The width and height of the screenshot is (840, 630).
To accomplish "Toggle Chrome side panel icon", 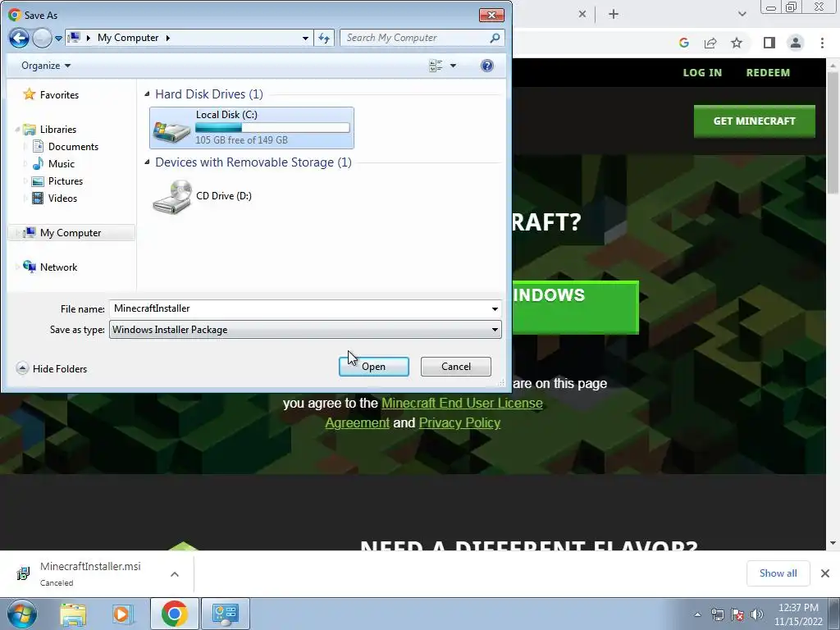I will click(769, 43).
